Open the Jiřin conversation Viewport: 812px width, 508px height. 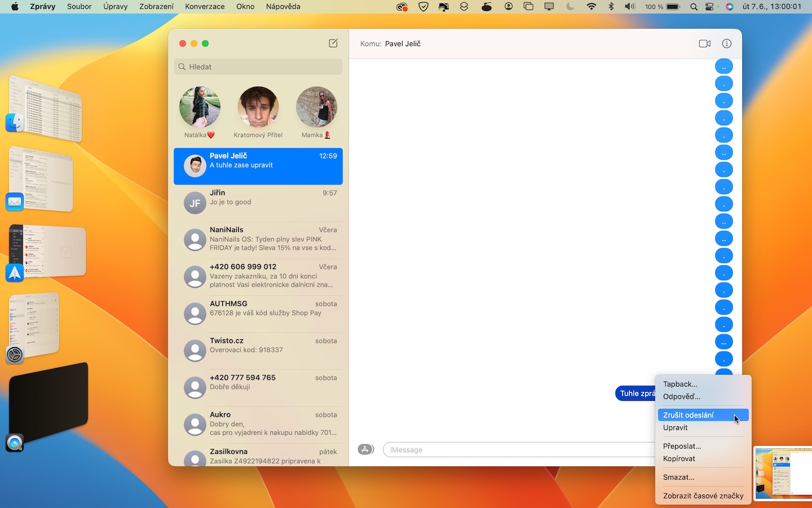tap(258, 203)
